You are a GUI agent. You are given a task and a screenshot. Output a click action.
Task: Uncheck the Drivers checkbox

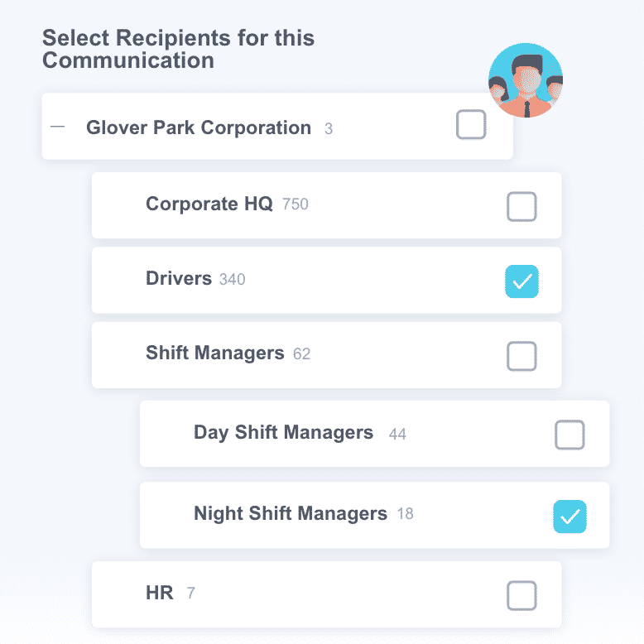(521, 281)
